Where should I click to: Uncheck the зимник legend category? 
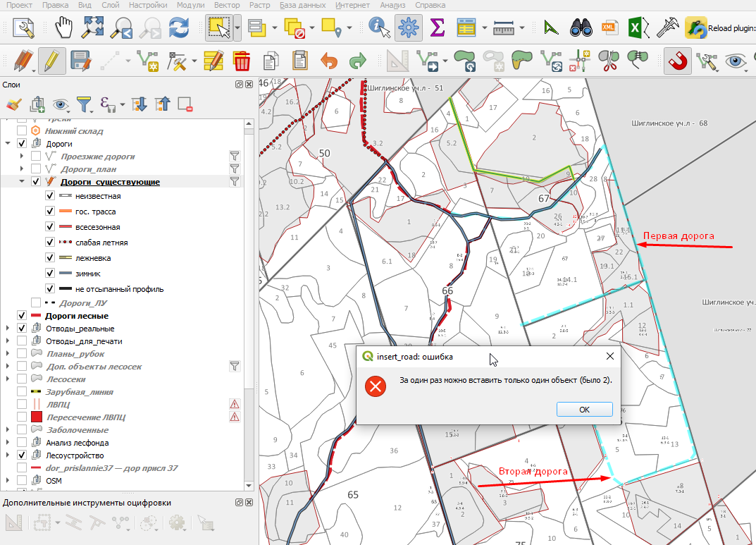49,273
